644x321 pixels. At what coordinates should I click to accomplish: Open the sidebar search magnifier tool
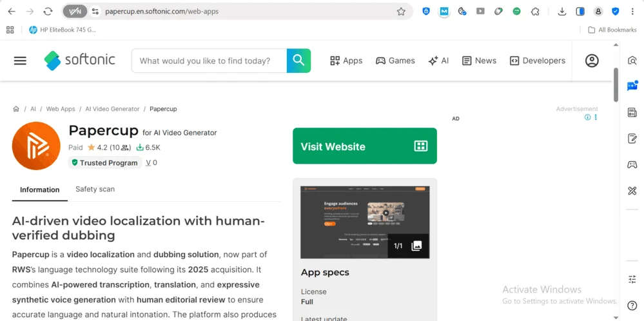[632, 61]
